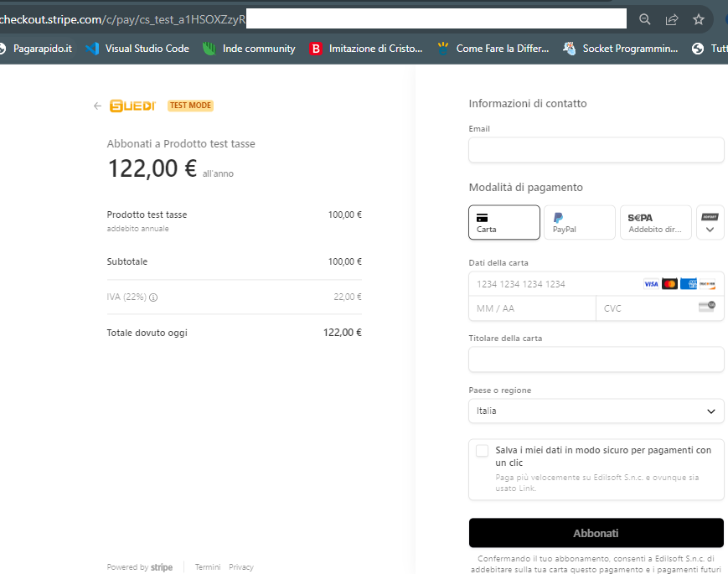The height and width of the screenshot is (574, 728).
Task: Enable saving my data for one-click payments
Action: (x=482, y=451)
